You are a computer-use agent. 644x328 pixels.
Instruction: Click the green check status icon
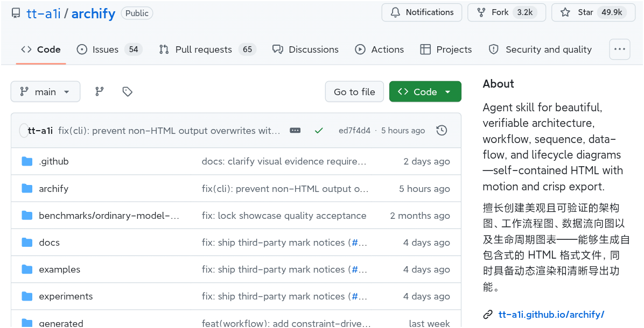tap(319, 130)
